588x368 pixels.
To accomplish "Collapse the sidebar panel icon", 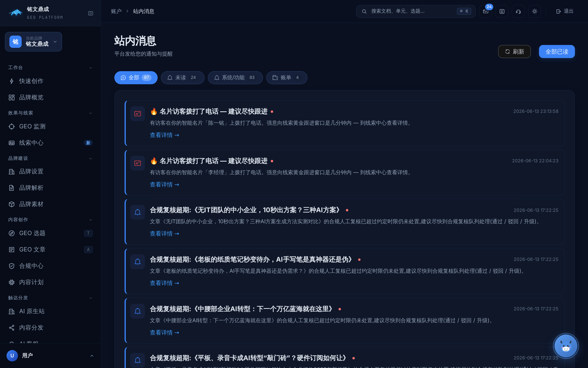I will tap(91, 13).
